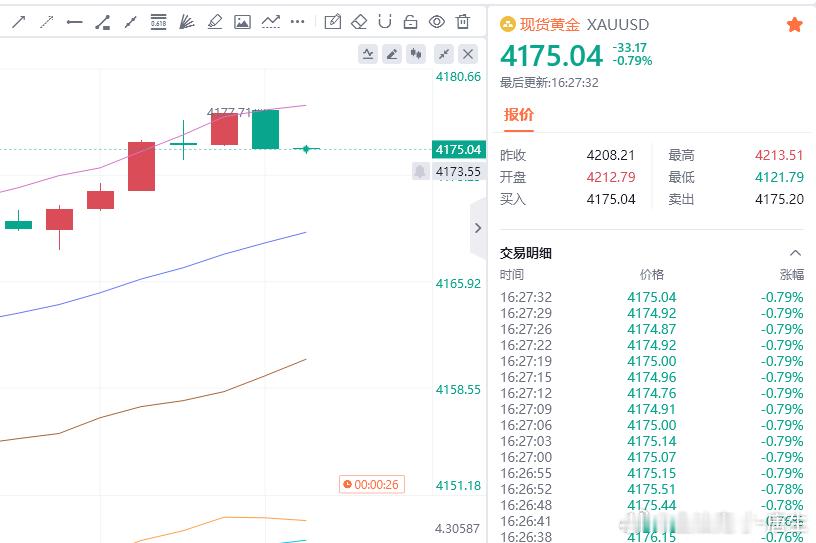Click the 最低 value 4121.79
Image resolution: width=816 pixels, height=543 pixels.
coord(779,177)
